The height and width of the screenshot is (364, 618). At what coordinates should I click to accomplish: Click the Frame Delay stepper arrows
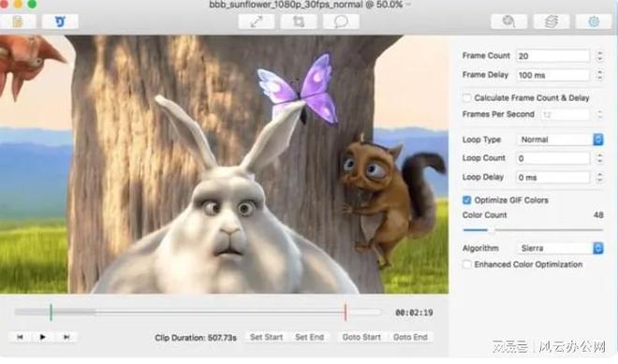point(599,75)
